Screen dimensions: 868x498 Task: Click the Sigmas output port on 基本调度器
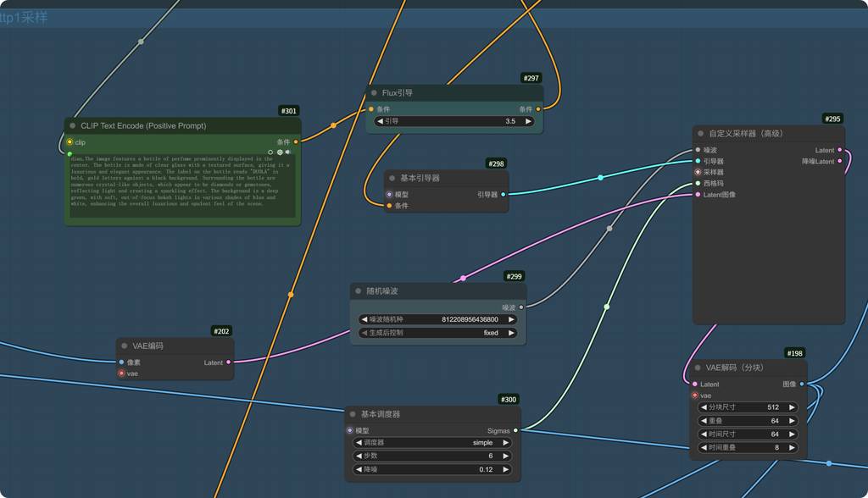pyautogui.click(x=515, y=430)
